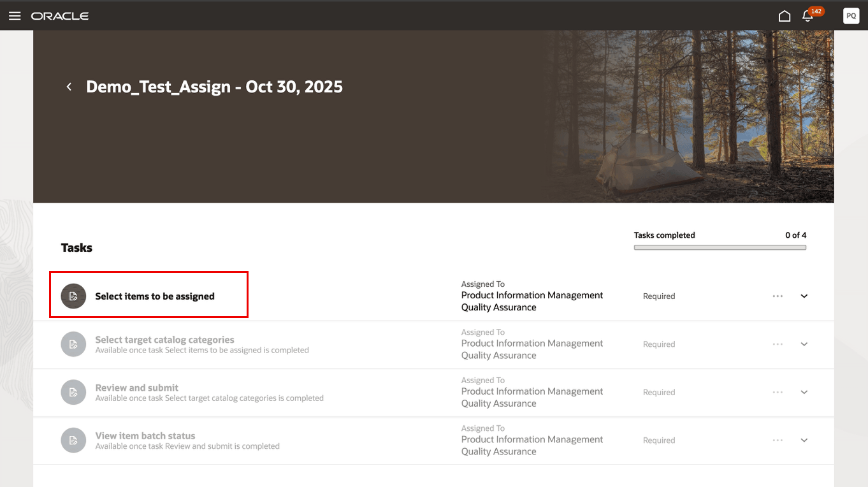Open more actions for View item batch status
Screen dimensions: 868x487
[778, 440]
